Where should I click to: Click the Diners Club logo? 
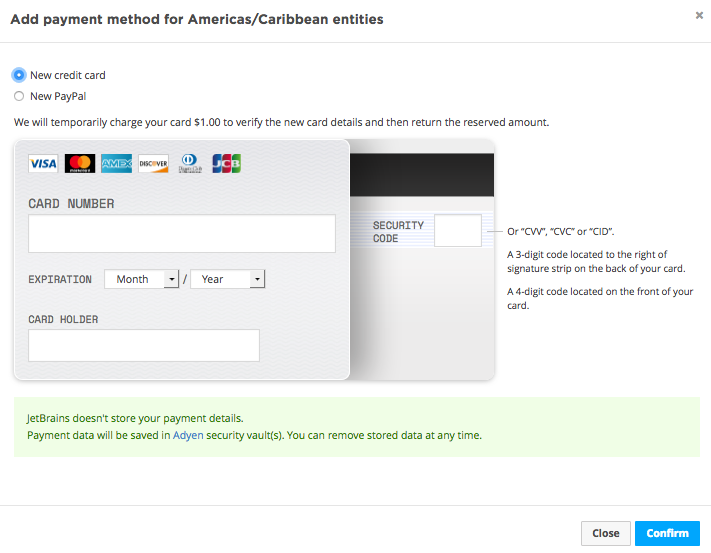point(190,163)
